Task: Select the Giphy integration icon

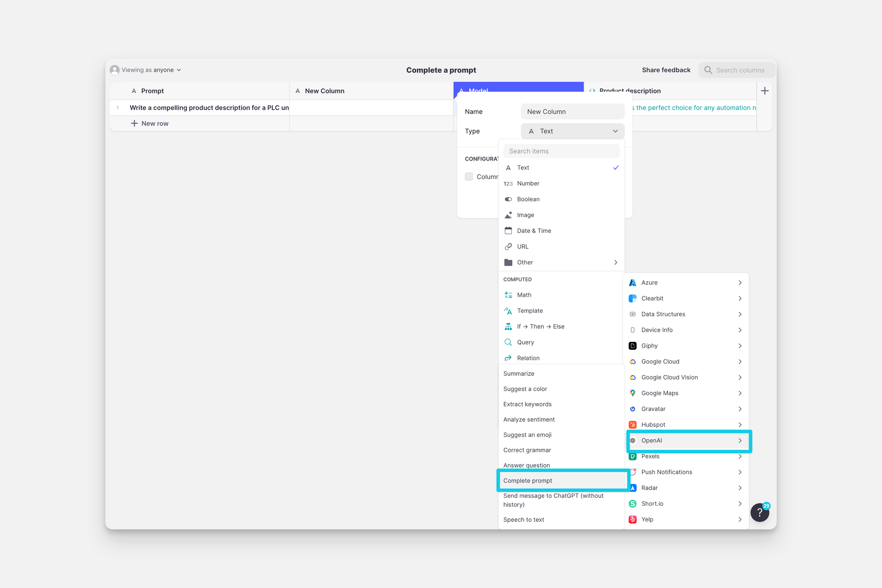Action: pyautogui.click(x=632, y=346)
